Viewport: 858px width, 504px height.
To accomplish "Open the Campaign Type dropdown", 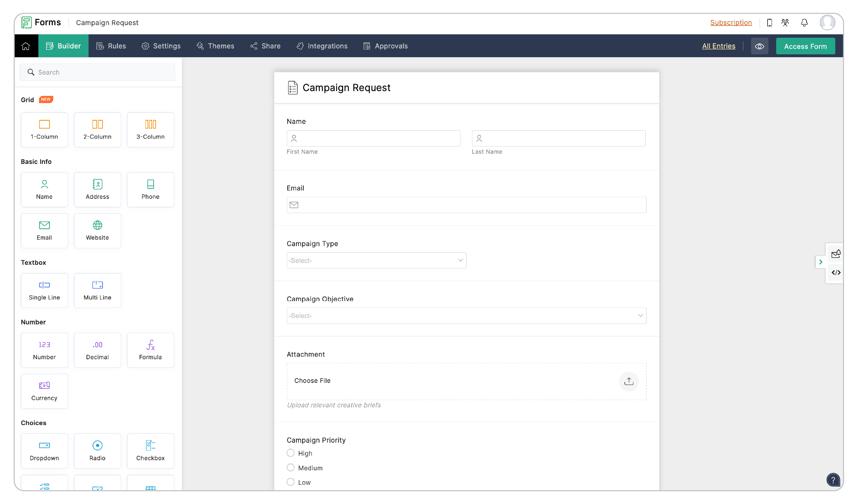I will [x=376, y=260].
